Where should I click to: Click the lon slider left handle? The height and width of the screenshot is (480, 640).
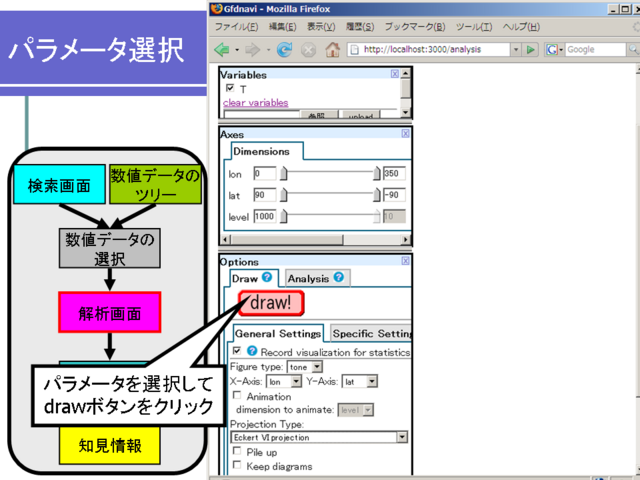click(284, 173)
